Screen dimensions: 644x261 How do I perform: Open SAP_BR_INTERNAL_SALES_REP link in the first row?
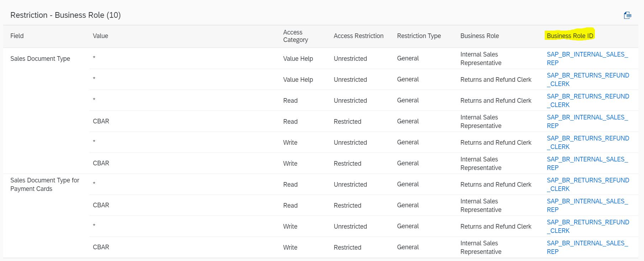[x=587, y=59]
